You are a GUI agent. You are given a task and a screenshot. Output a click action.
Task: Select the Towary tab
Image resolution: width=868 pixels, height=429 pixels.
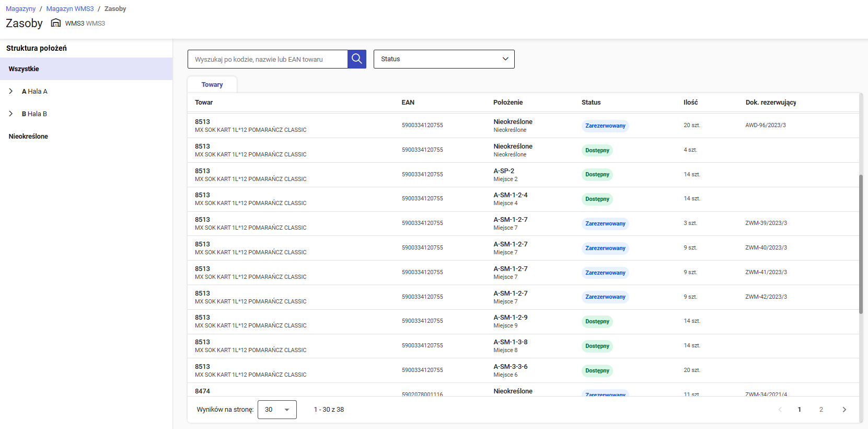pos(212,85)
